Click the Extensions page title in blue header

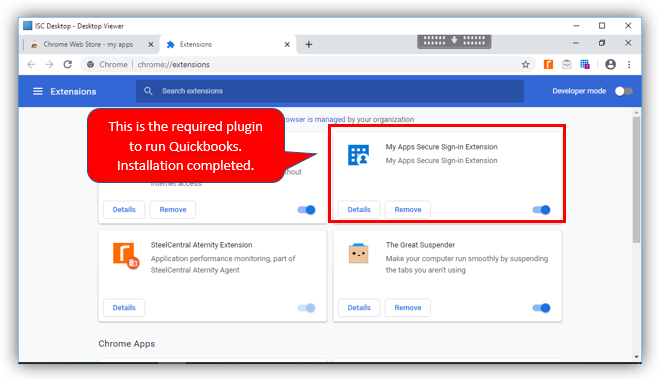73,91
